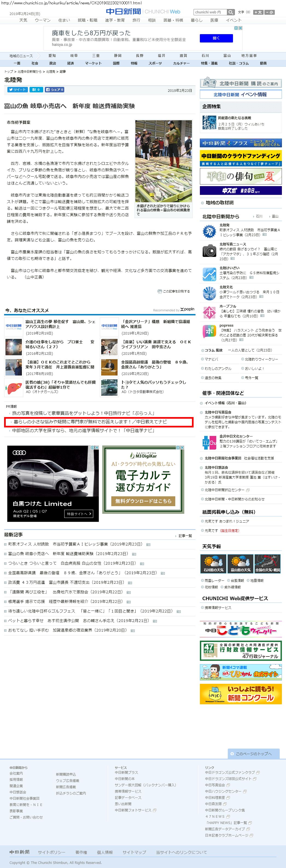The width and height of the screenshot is (286, 868).
Task: Share article via Facebook シェア button
Action: (55, 90)
